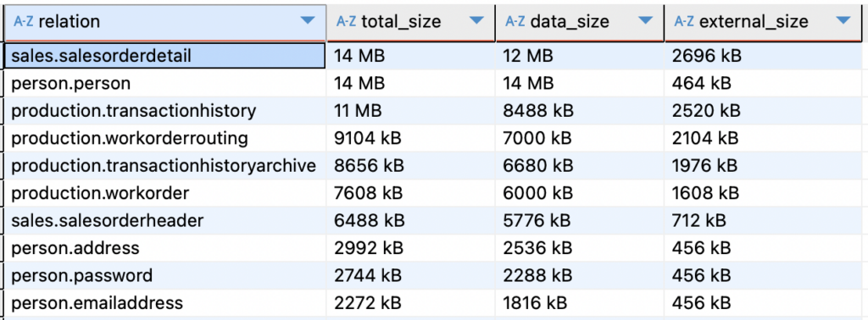This screenshot has width=868, height=320.
Task: Click the A-Z type icon in relation header
Action: coord(23,21)
